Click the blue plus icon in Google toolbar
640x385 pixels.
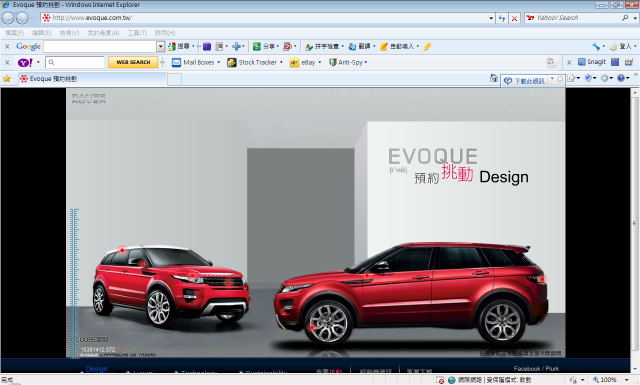(x=236, y=47)
